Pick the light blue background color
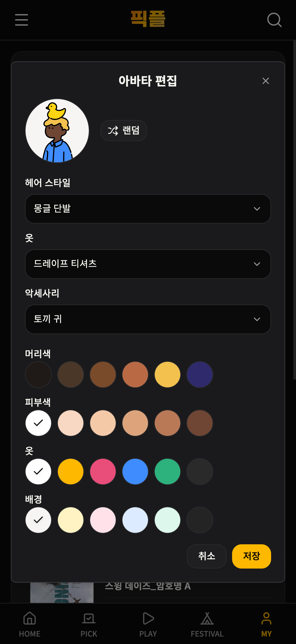Image resolution: width=296 pixels, height=644 pixels. (x=135, y=520)
